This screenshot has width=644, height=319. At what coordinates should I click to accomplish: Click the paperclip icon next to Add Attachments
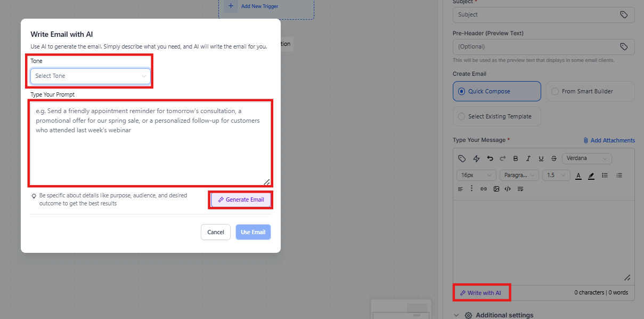tap(586, 140)
